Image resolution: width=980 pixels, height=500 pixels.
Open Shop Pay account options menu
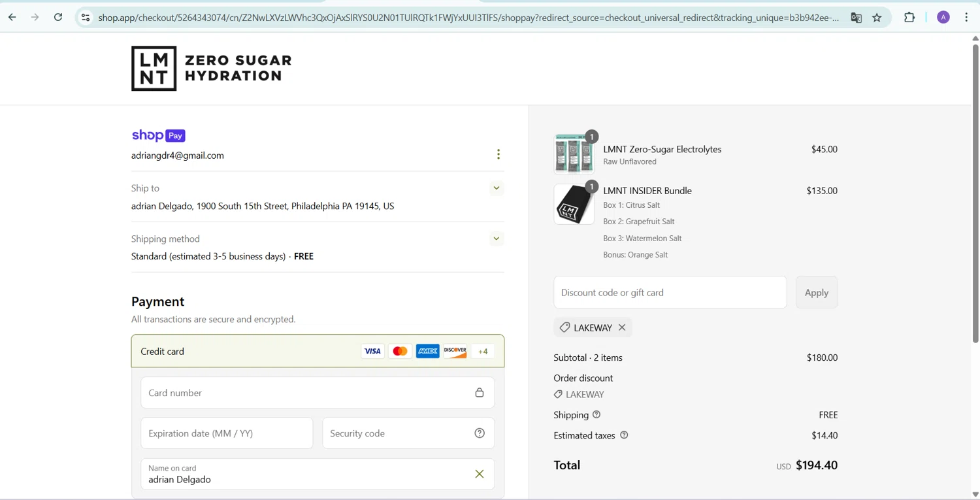click(498, 154)
